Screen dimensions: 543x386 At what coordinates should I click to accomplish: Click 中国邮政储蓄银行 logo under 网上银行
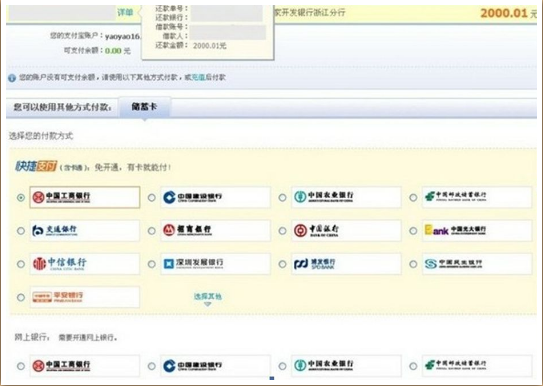(477, 365)
